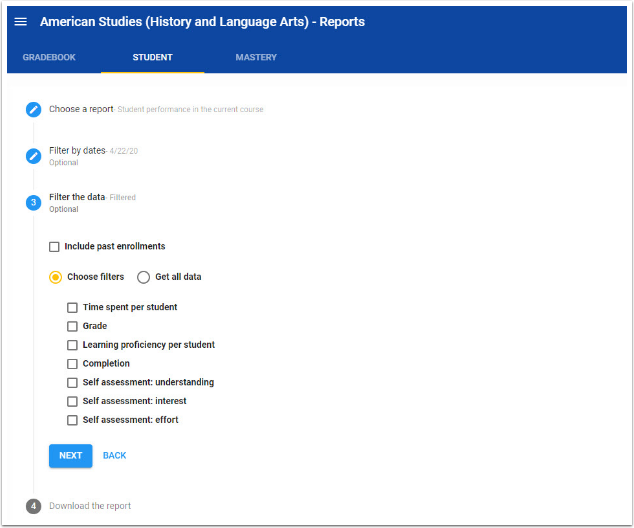Viewport: 634px width, 528px height.
Task: Switch to the Mastery tab
Action: click(x=256, y=58)
